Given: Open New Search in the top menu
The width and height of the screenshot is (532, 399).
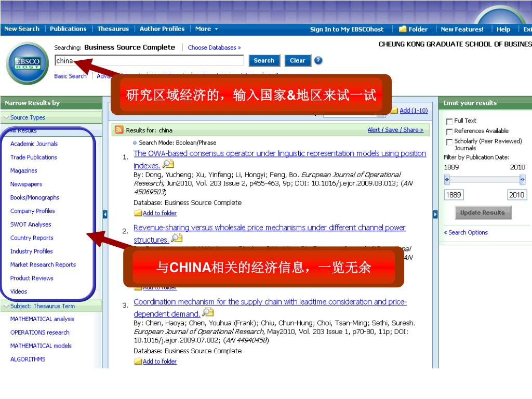Looking at the screenshot, I should coord(22,29).
